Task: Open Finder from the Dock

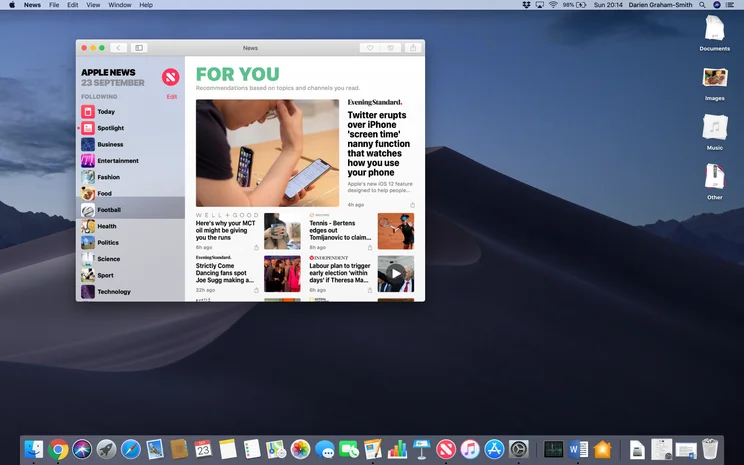Action: 34,449
